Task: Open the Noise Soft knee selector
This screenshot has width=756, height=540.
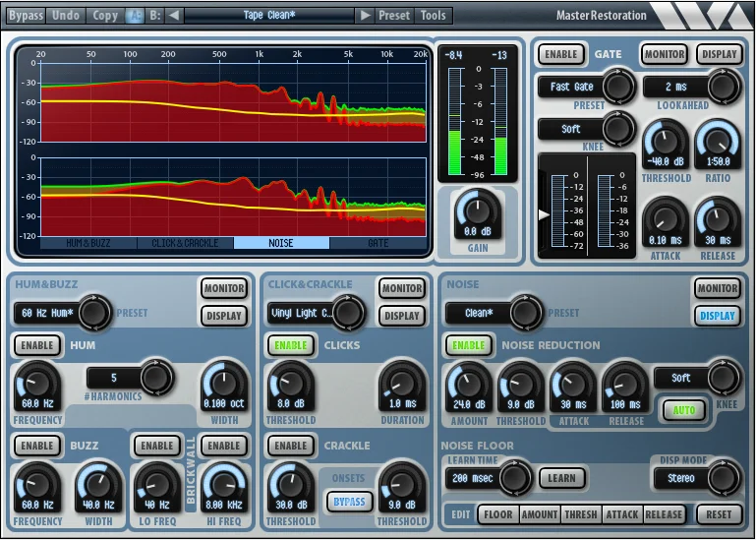Action: coord(697,378)
